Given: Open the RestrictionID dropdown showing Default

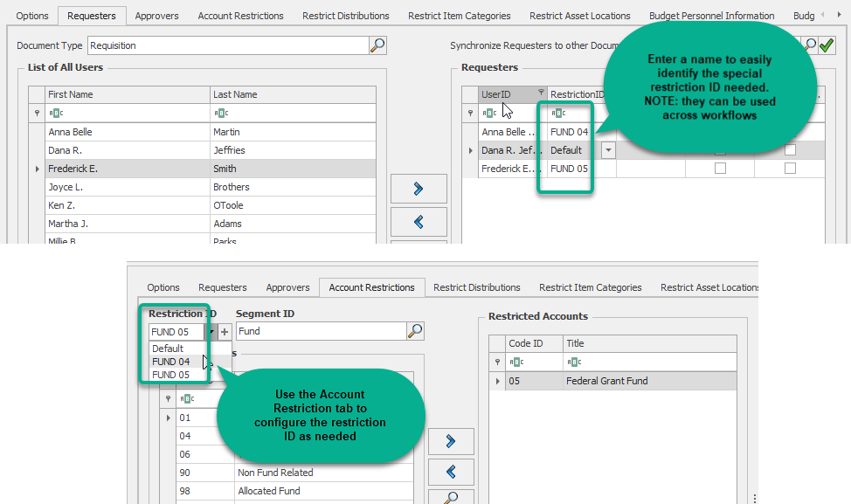Looking at the screenshot, I should (x=608, y=150).
